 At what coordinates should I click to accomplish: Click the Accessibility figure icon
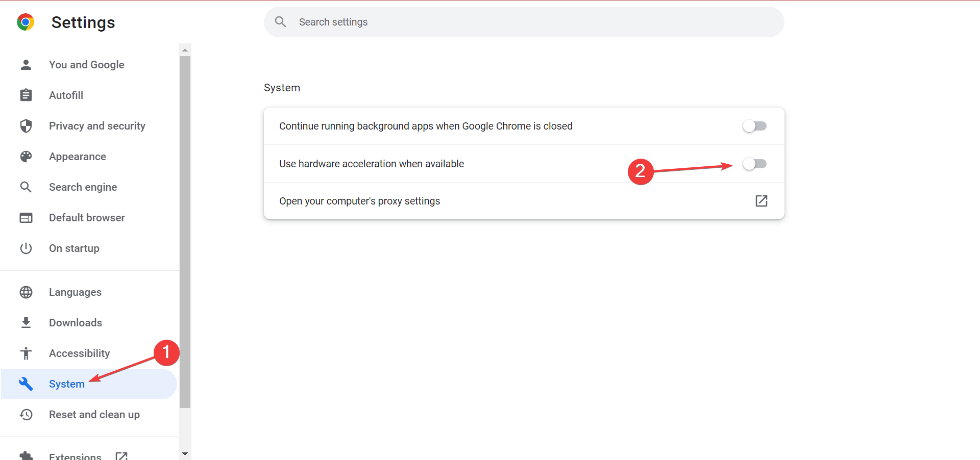(26, 353)
